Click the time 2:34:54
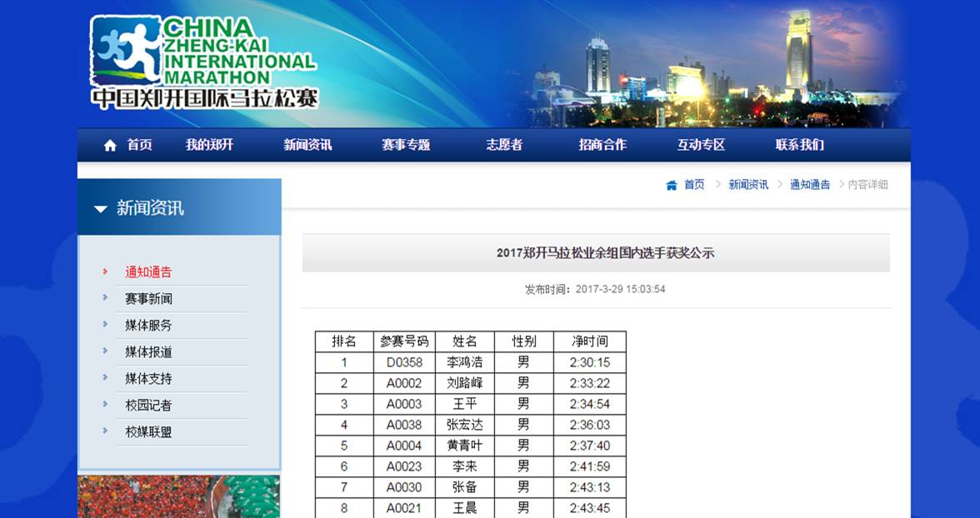Image resolution: width=980 pixels, height=518 pixels. [x=590, y=404]
